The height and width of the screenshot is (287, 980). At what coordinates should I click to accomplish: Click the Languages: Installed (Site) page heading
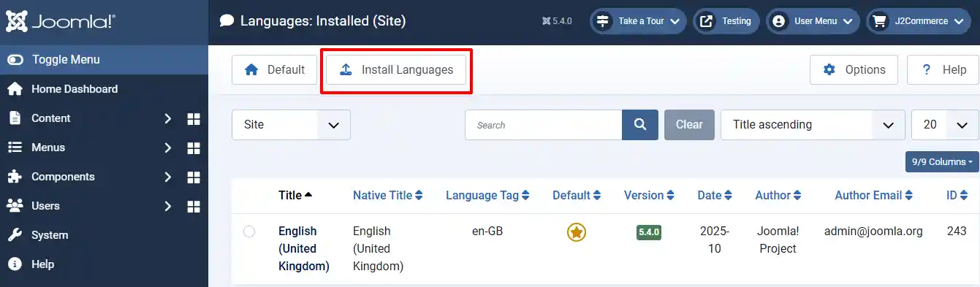[x=323, y=21]
